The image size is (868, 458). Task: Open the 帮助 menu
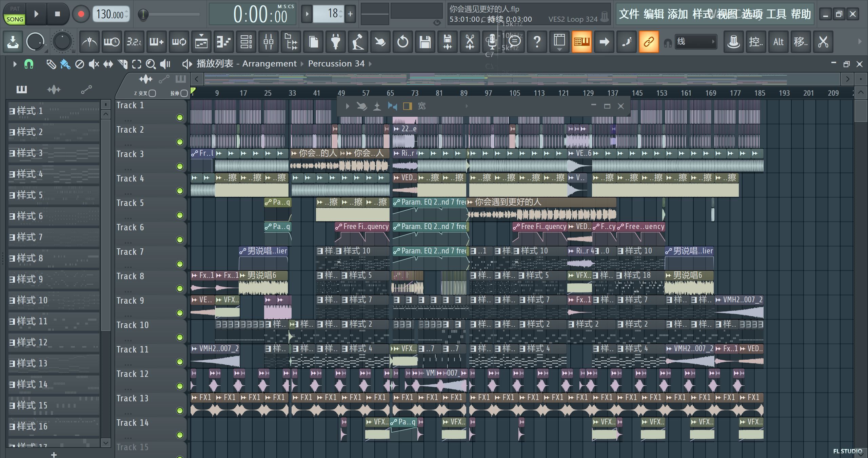(801, 14)
